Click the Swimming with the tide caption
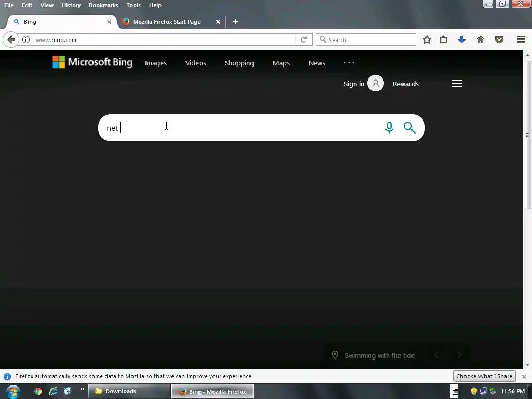 (x=379, y=355)
